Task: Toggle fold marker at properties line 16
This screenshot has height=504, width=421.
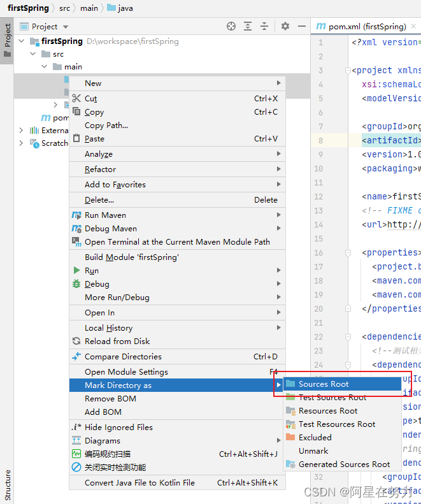Action: pyautogui.click(x=348, y=253)
